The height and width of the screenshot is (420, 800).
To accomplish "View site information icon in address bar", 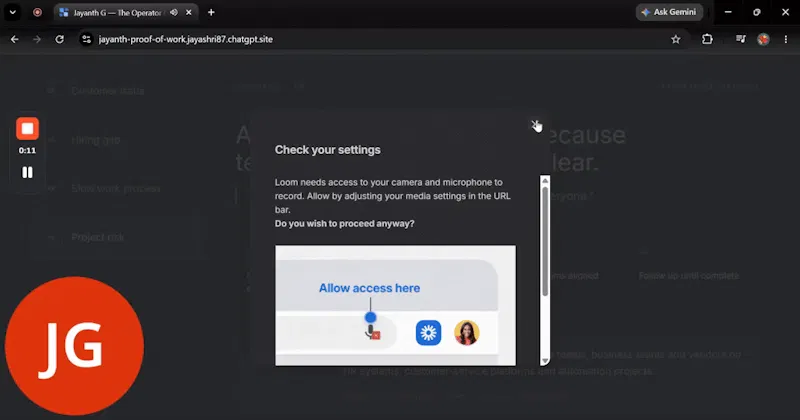I will click(86, 39).
